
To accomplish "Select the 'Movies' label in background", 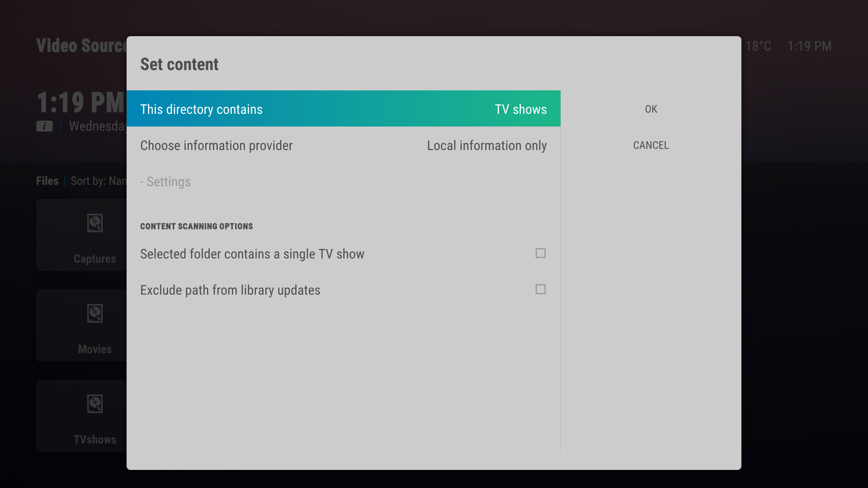I will [95, 349].
